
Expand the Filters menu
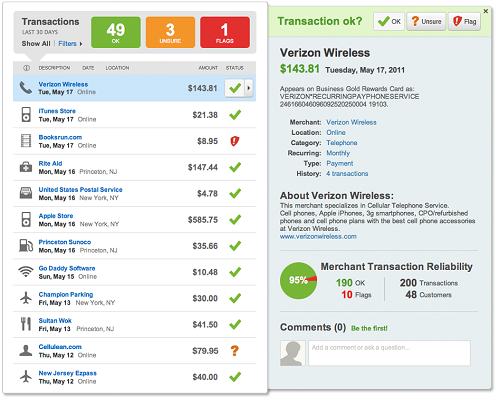click(70, 44)
